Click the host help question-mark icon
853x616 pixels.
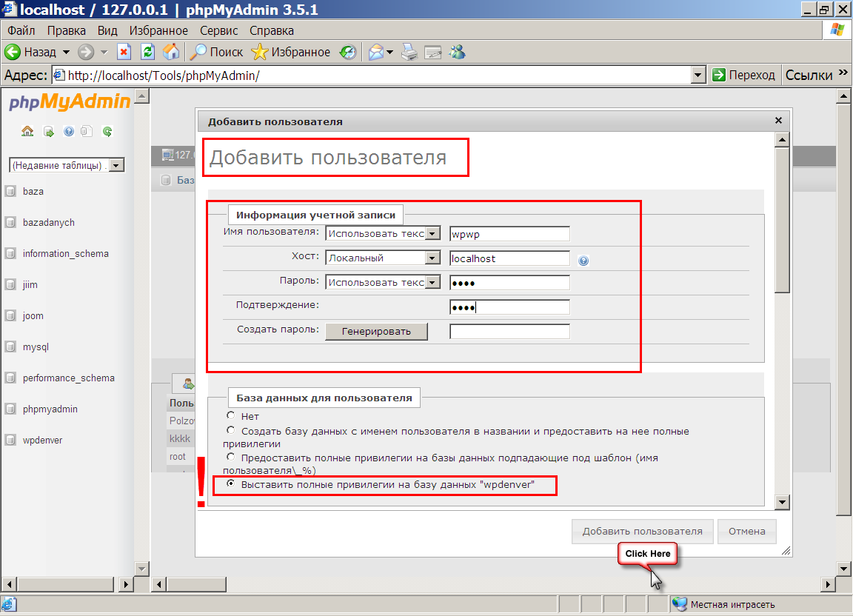[583, 261]
